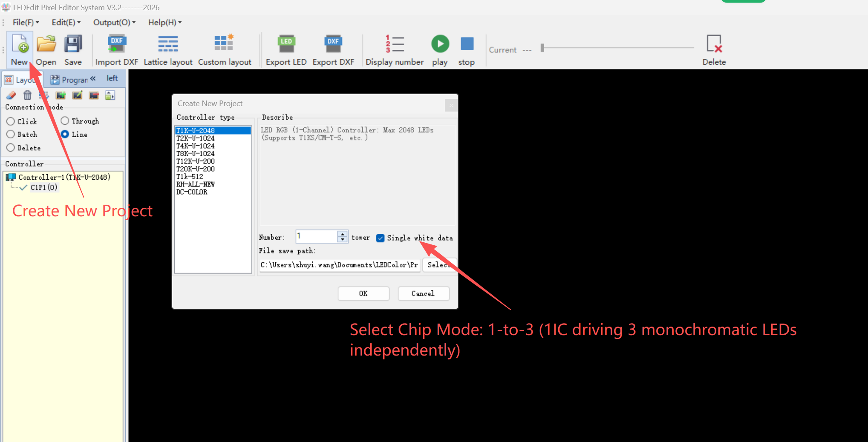This screenshot has width=868, height=442.
Task: Select the Click connection mode
Action: tap(11, 121)
